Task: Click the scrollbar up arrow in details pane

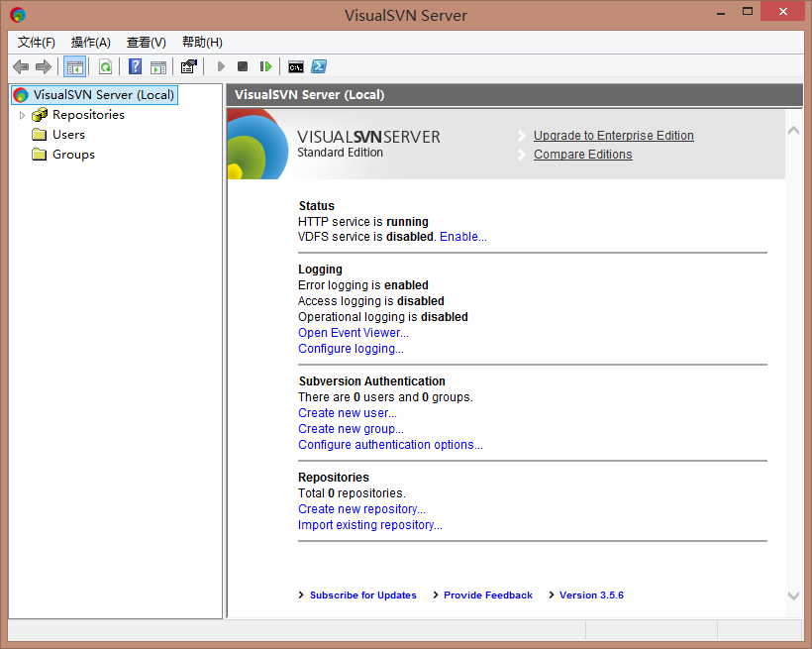Action: (x=793, y=130)
